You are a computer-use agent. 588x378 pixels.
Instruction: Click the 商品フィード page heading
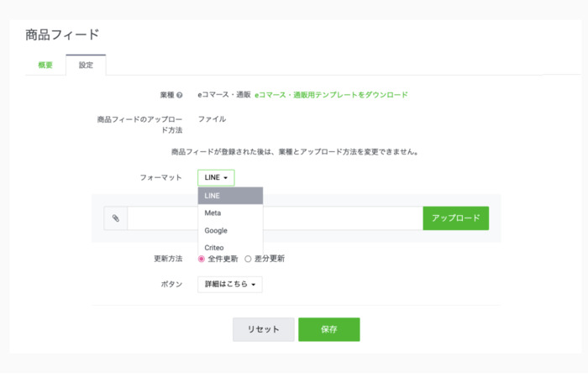[x=62, y=34]
